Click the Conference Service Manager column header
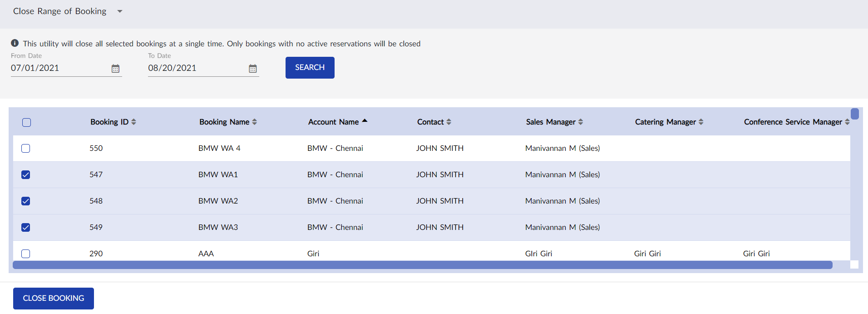This screenshot has height=314, width=868. tap(793, 122)
